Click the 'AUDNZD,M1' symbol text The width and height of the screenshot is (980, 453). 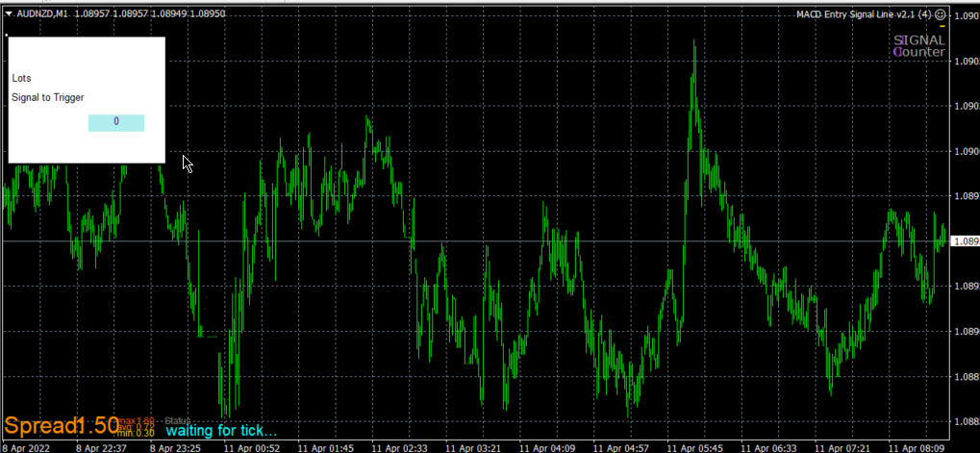tap(41, 13)
